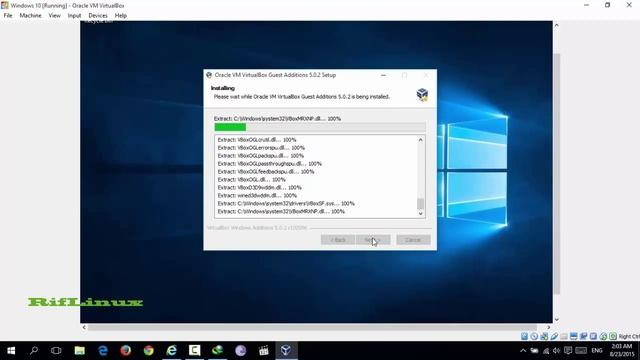Switch to Internet Explorer on taskbar

[171, 351]
